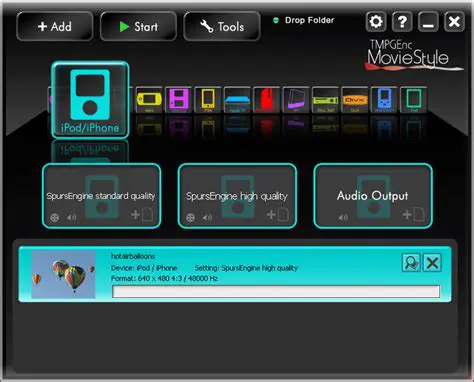Close the MovieStyle window

(454, 22)
